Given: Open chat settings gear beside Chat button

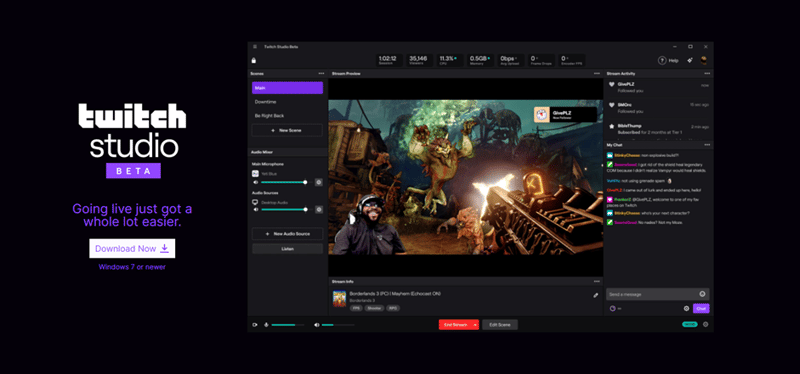Looking at the screenshot, I should click(x=686, y=308).
